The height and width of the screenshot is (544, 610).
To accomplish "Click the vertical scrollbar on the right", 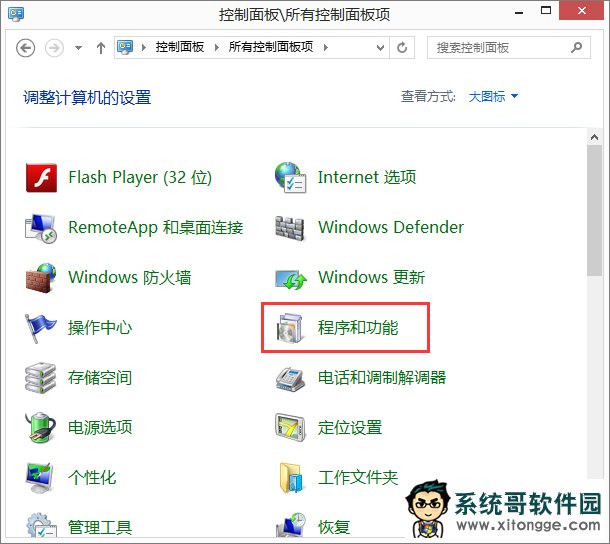I will (595, 200).
